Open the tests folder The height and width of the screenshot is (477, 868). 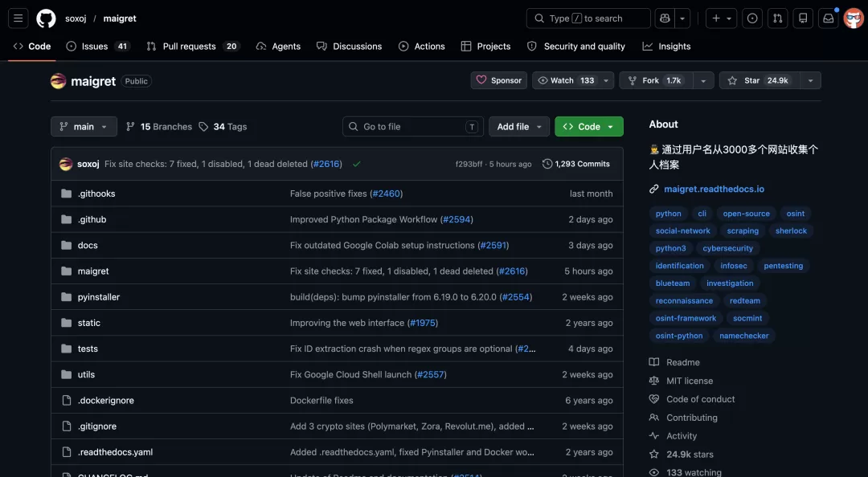click(88, 349)
